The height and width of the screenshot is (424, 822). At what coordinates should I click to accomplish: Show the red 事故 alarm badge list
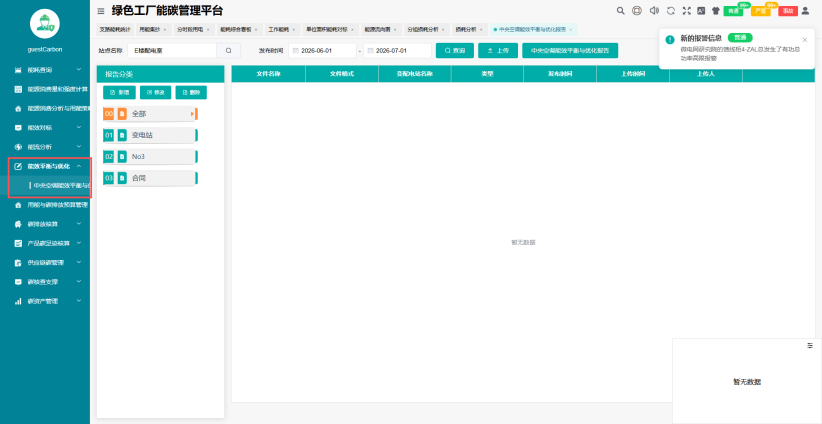(x=787, y=11)
